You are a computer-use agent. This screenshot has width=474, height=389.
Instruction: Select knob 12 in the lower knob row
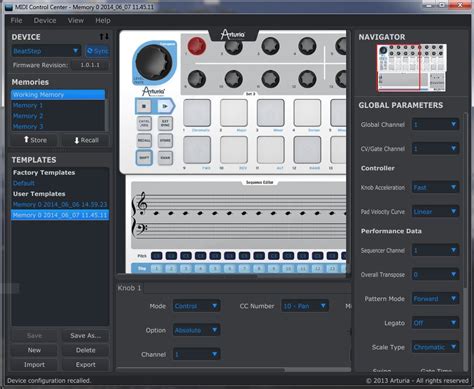[x=307, y=79]
